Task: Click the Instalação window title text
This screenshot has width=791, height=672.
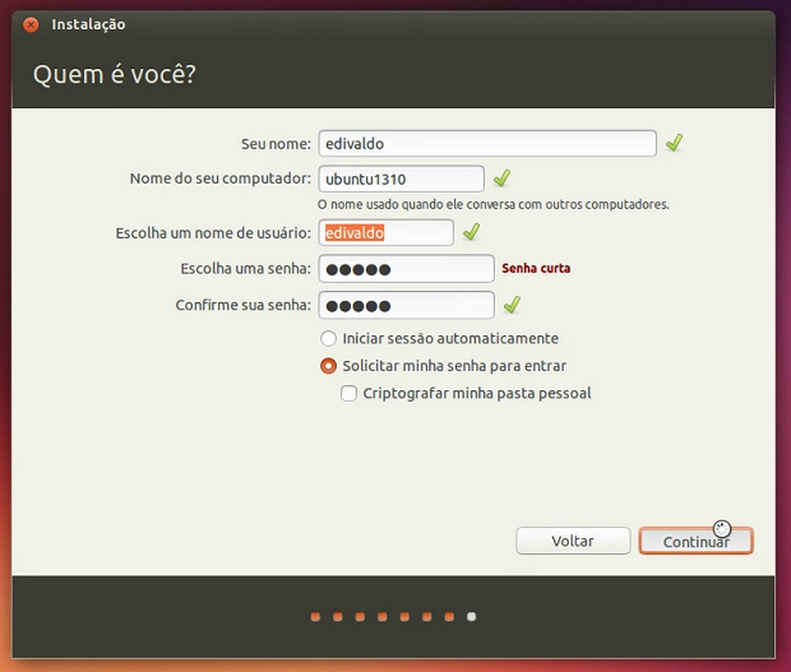Action: click(88, 25)
